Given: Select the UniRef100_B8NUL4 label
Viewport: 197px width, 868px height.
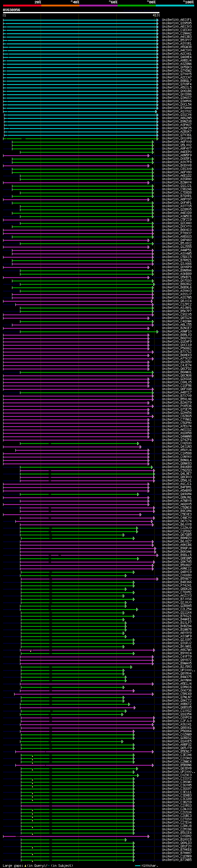Looking at the screenshot, I should tap(176, 460).
